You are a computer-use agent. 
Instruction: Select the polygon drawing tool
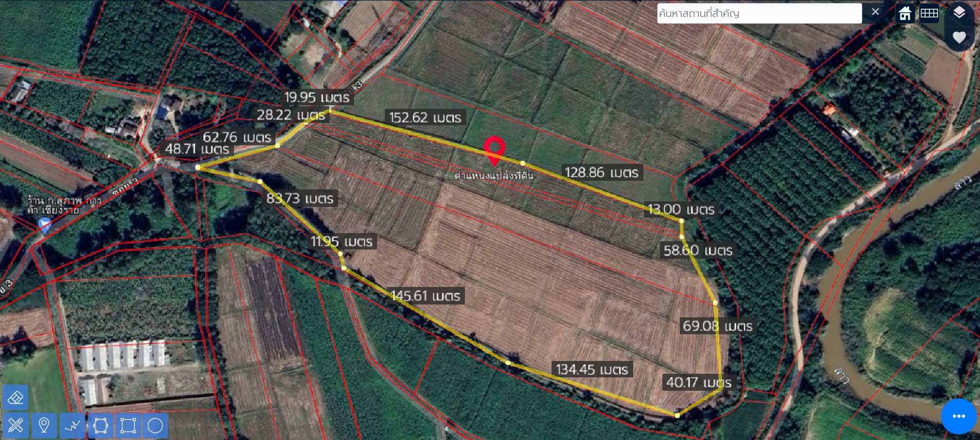(100, 425)
